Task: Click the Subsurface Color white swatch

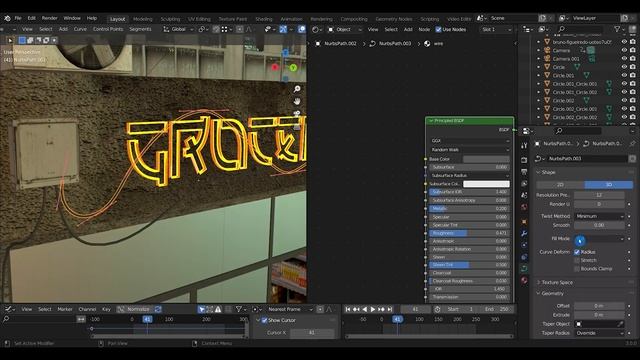Action: pos(487,184)
